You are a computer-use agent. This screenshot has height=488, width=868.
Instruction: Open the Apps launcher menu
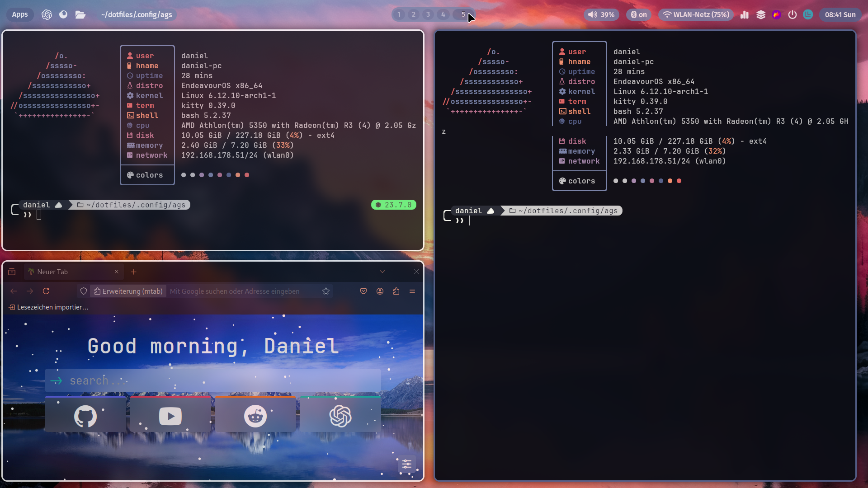click(20, 14)
